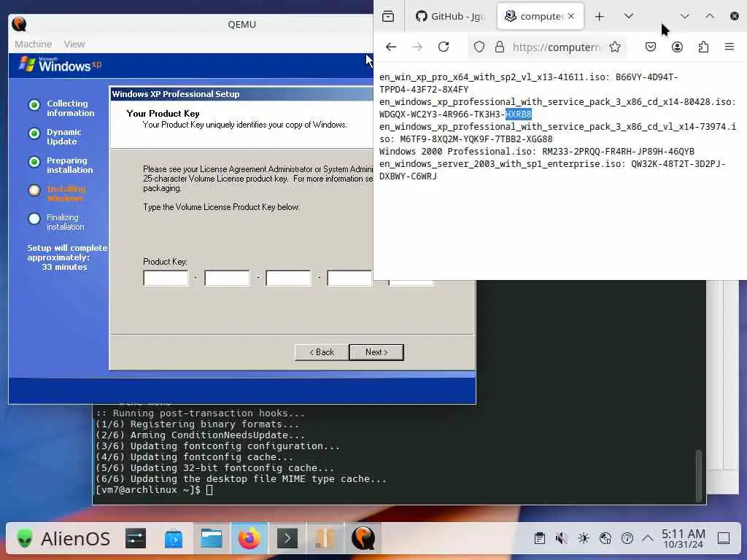
Task: Go back in Firefox browser
Action: click(x=391, y=47)
